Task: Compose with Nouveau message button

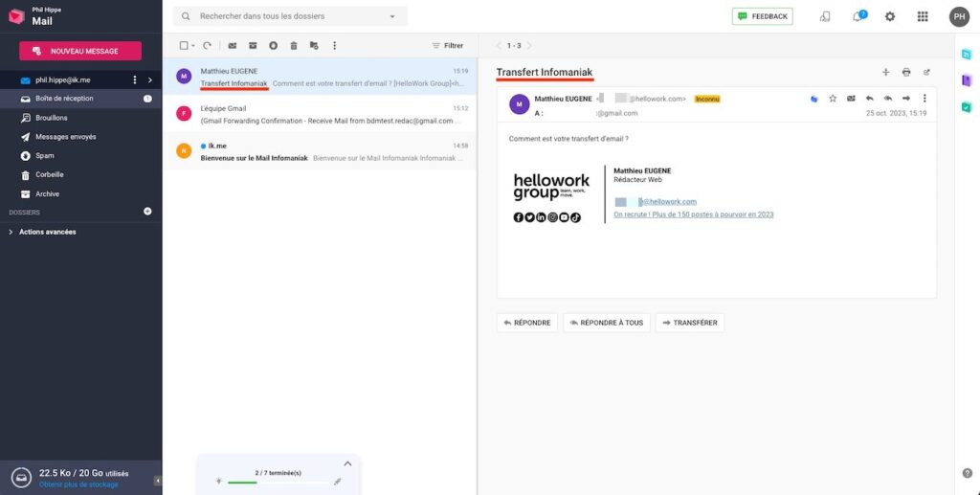Action: click(80, 51)
